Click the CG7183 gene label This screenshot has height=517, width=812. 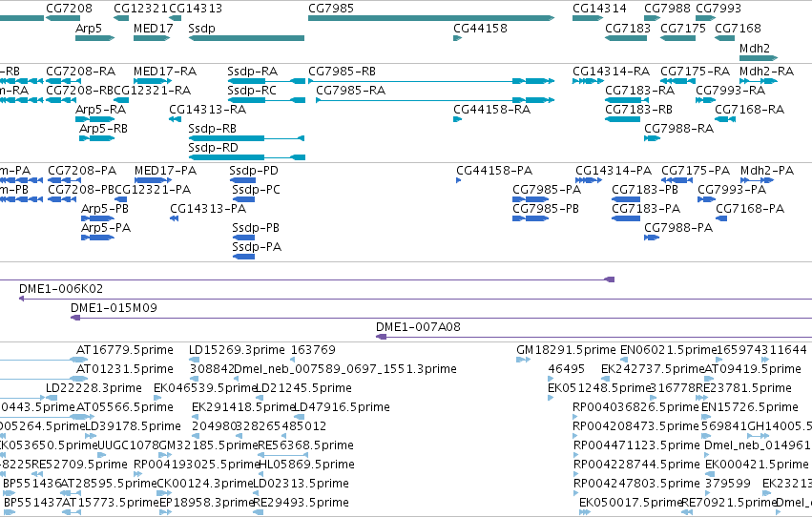coord(628,28)
